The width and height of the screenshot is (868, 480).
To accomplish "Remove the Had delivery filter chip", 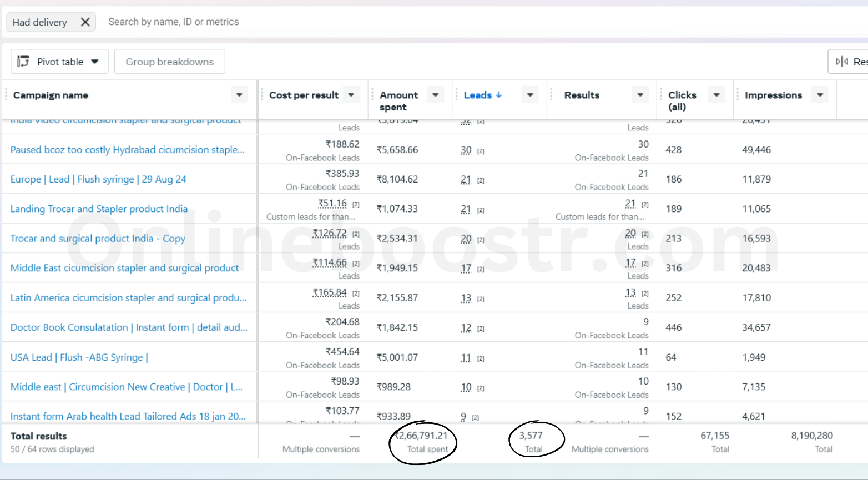I will [85, 22].
